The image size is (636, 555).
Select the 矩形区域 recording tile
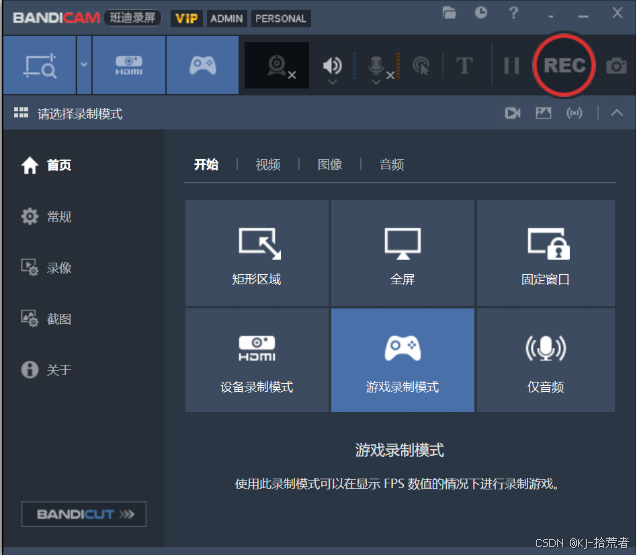pos(257,253)
